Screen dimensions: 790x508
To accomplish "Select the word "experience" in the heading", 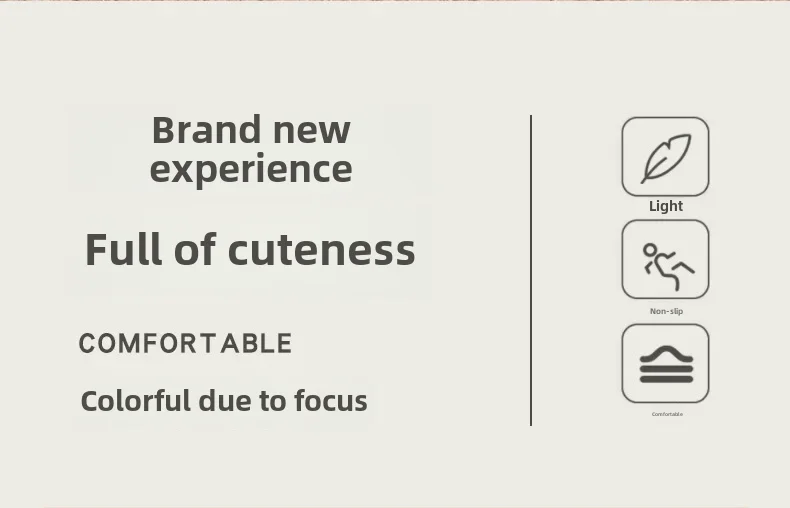I will [251, 169].
